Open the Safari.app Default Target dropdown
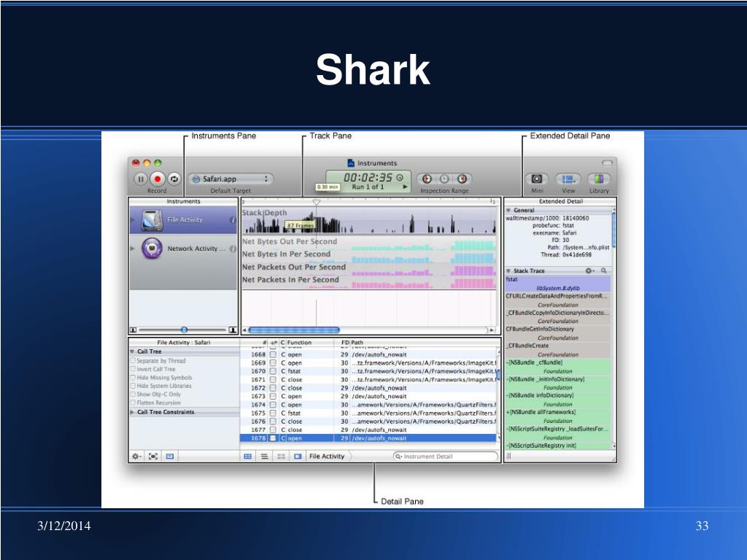This screenshot has width=747, height=560. click(x=231, y=179)
